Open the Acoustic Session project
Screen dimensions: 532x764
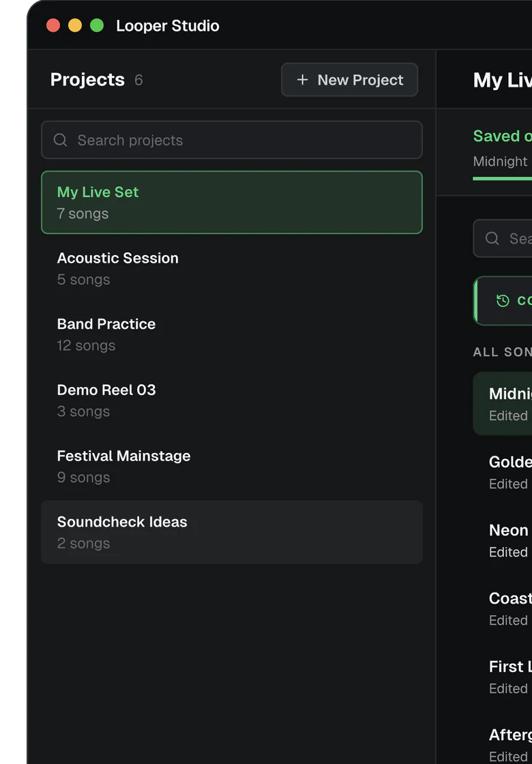(231, 269)
